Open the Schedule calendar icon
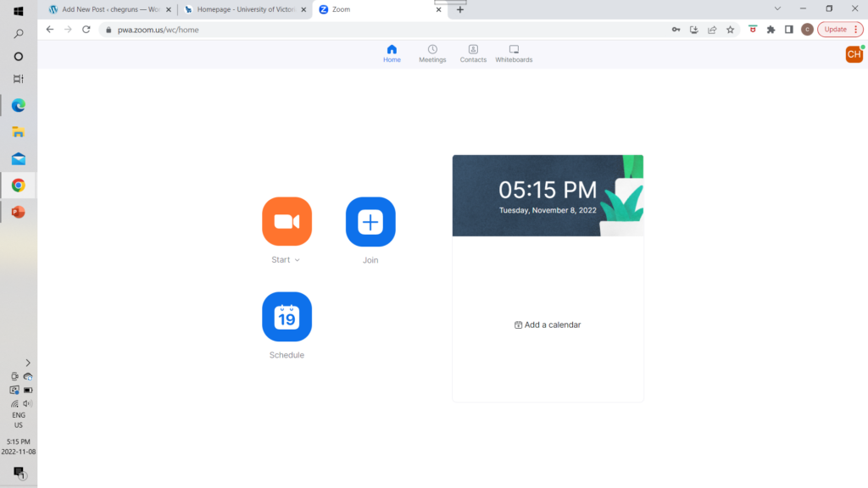868x488 pixels. click(287, 316)
